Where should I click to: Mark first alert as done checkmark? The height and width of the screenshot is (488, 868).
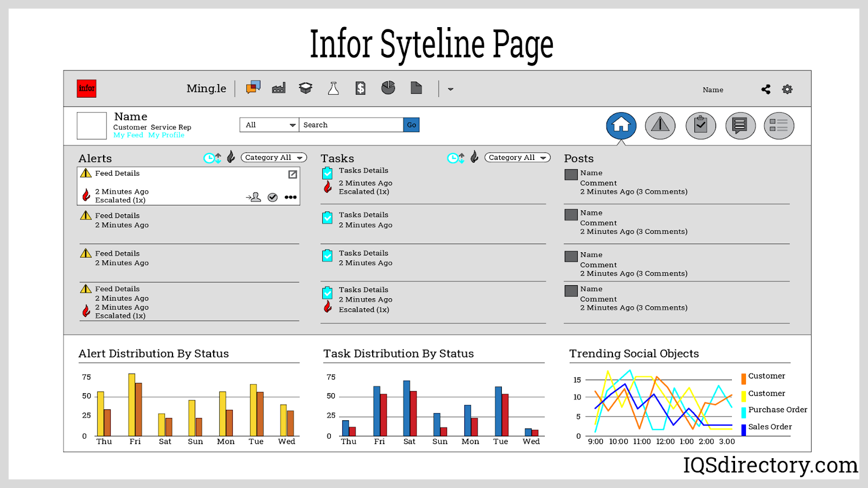[x=273, y=197]
